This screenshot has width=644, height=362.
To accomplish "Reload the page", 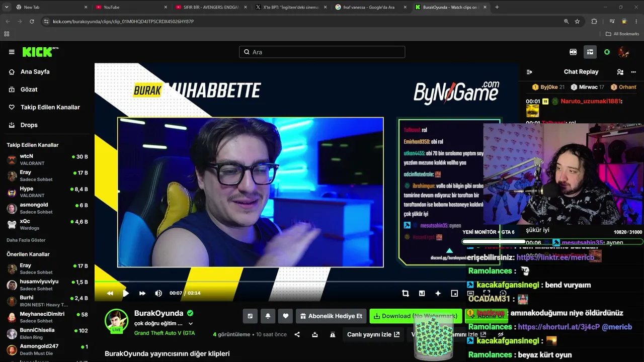I will [x=32, y=22].
